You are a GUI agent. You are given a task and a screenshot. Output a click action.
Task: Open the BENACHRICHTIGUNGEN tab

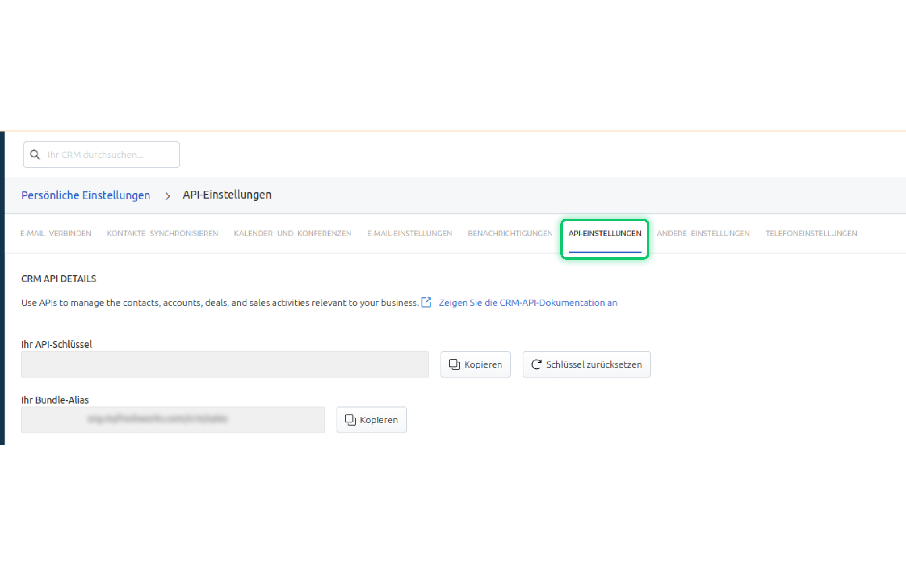coord(510,234)
